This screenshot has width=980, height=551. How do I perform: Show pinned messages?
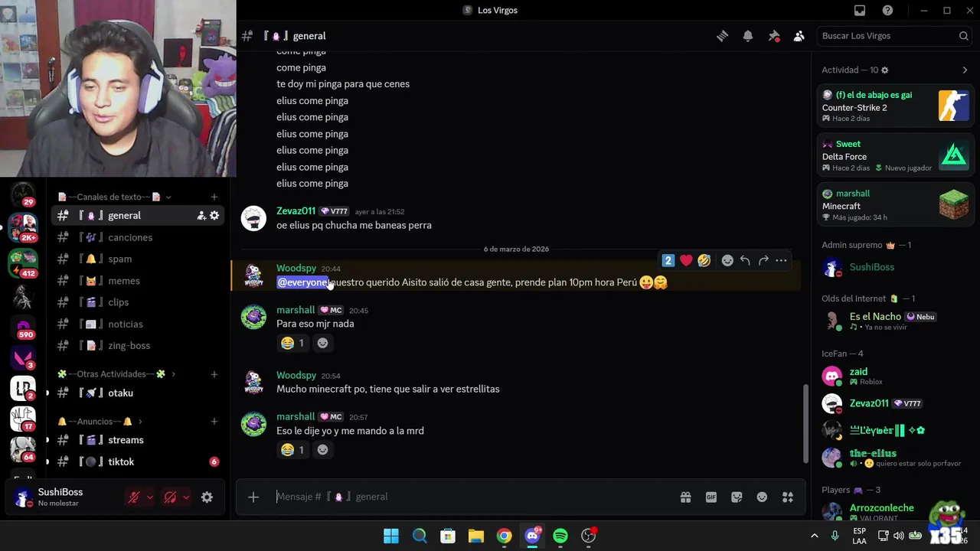pyautogui.click(x=774, y=36)
